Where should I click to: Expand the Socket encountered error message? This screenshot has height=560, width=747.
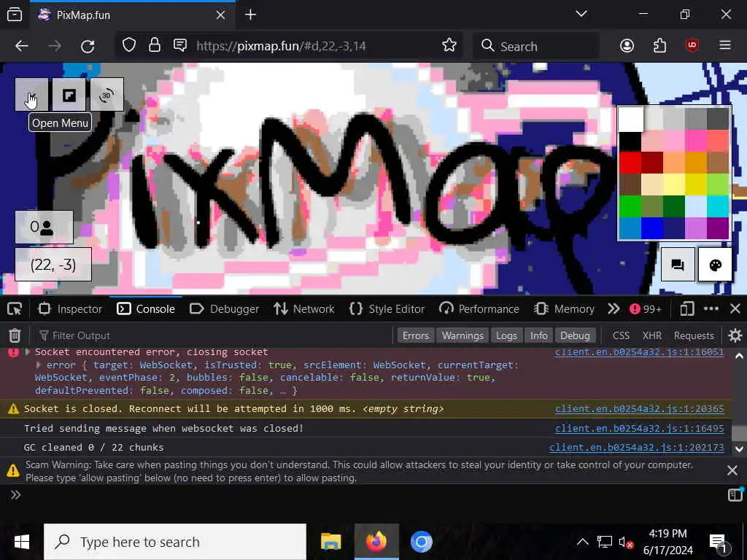[x=27, y=352]
